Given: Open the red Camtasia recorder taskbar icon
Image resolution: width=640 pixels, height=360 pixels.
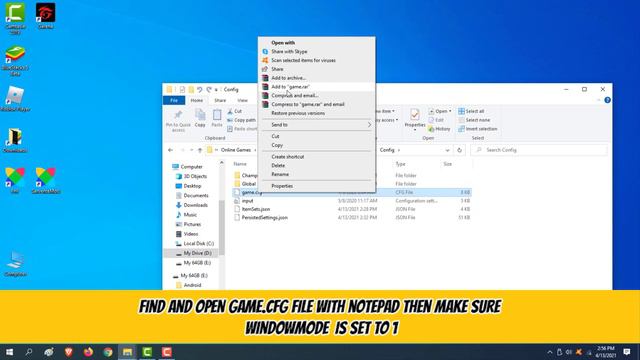Looking at the screenshot, I should 167,352.
